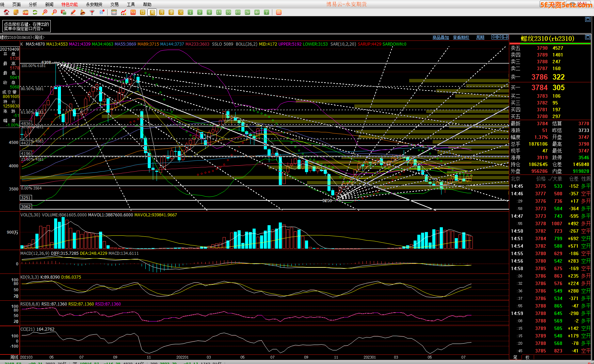
Task: Open the 特色功能 menu
Action: point(69,4)
